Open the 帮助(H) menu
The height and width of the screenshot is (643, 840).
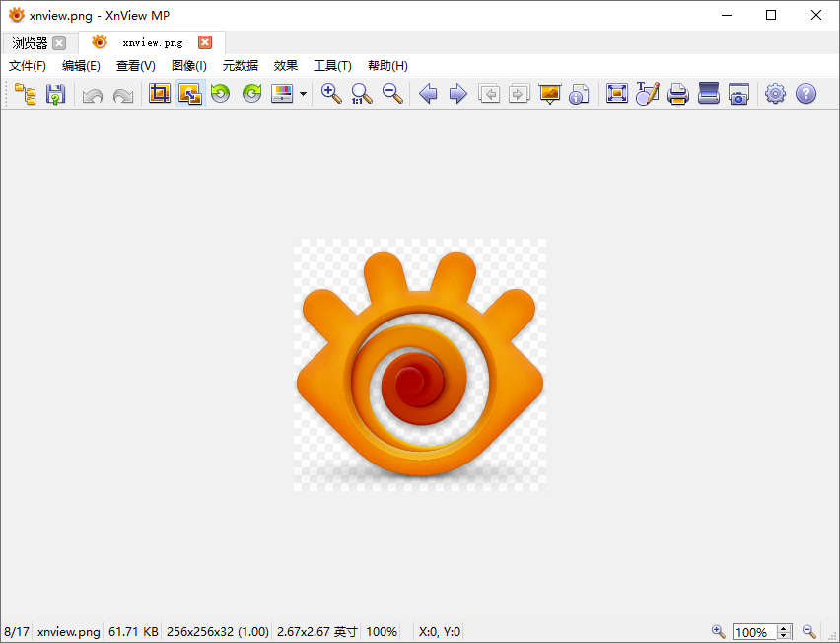pos(387,66)
